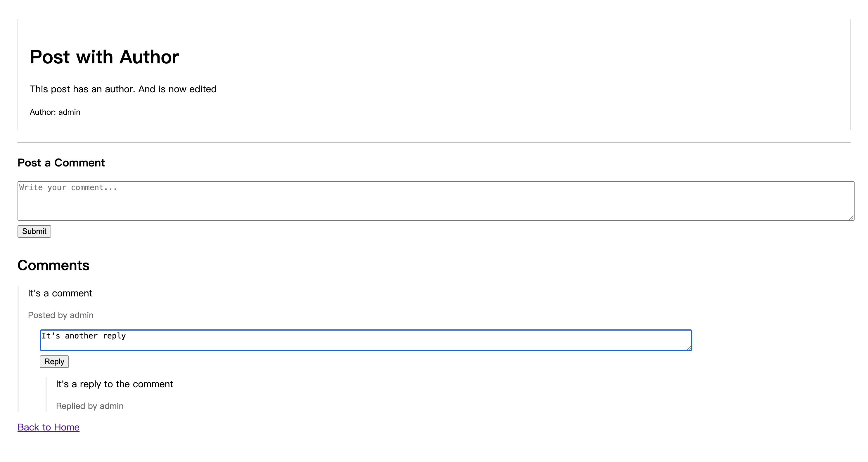The image size is (868, 462).
Task: Click the "Author: admin" line
Action: click(x=55, y=112)
